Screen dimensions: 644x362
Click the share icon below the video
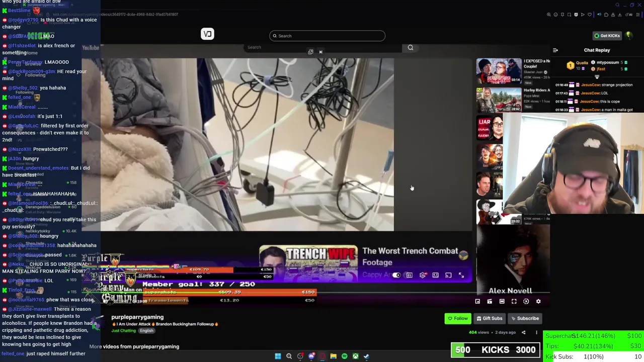523,332
